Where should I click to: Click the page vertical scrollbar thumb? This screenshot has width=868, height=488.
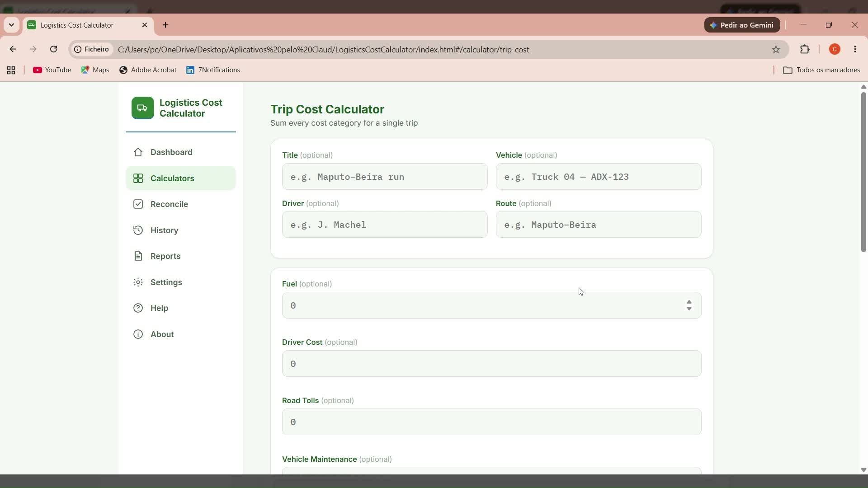tap(863, 172)
